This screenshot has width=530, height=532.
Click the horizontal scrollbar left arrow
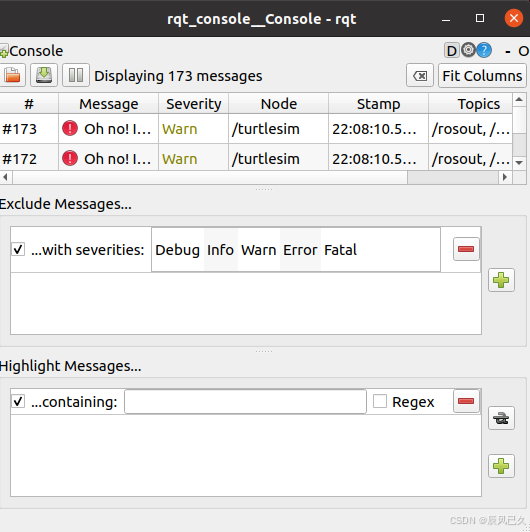click(5, 177)
